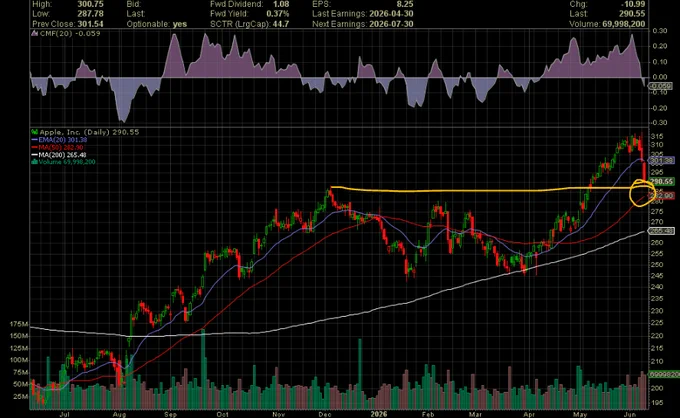This screenshot has height=418, width=680.
Task: Click the 0.00 CMF axis label
Action: coord(660,77)
